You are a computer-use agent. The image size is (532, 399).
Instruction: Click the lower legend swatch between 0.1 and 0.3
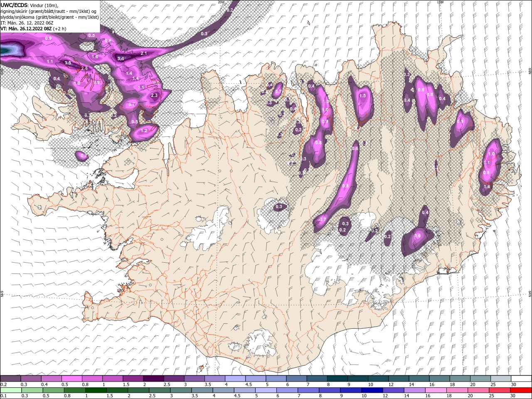10,390
